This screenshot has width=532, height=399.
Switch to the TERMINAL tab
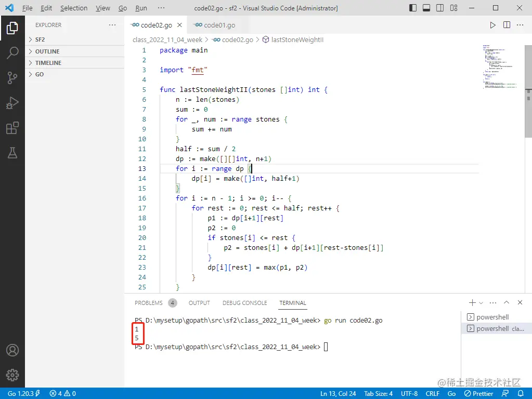coord(293,303)
